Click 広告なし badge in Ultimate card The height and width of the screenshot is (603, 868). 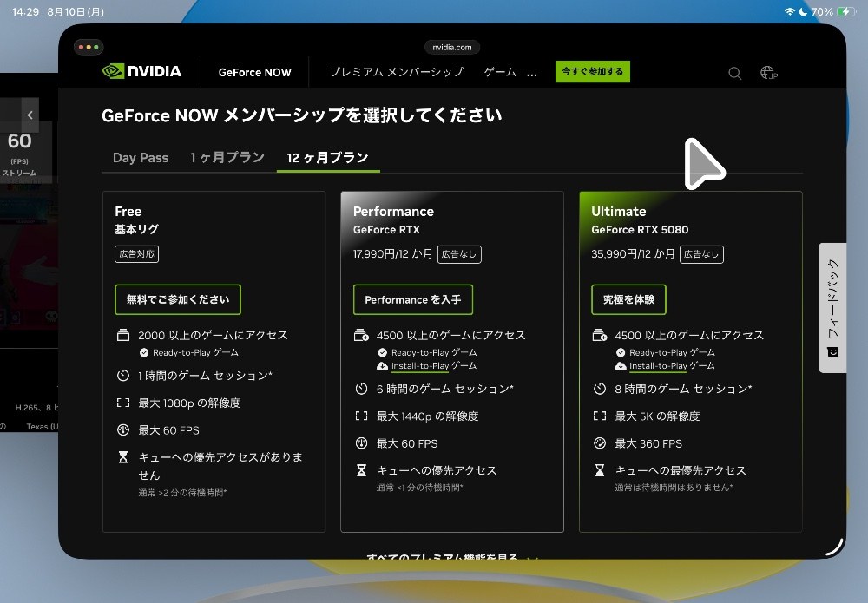coord(701,254)
